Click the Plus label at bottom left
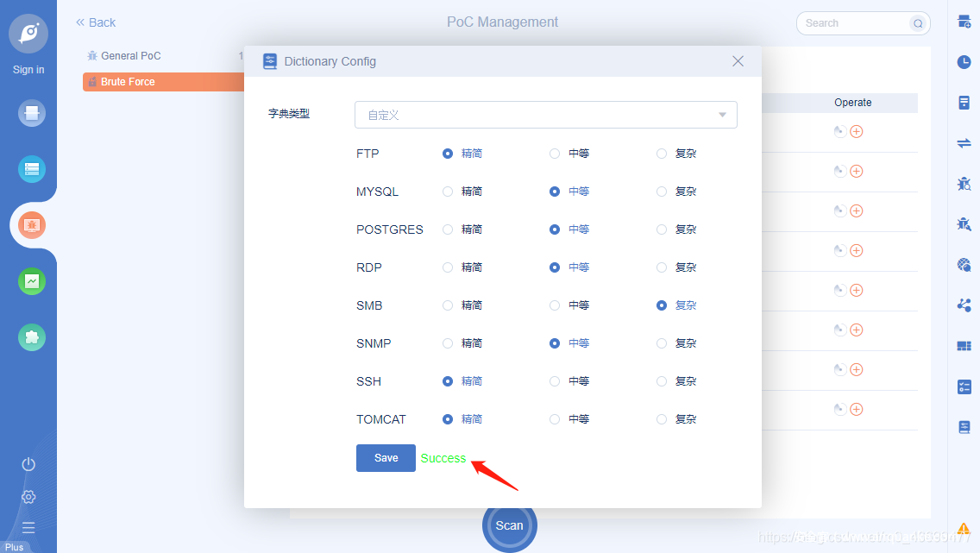Screen dimensions: 980x553 click(x=15, y=547)
